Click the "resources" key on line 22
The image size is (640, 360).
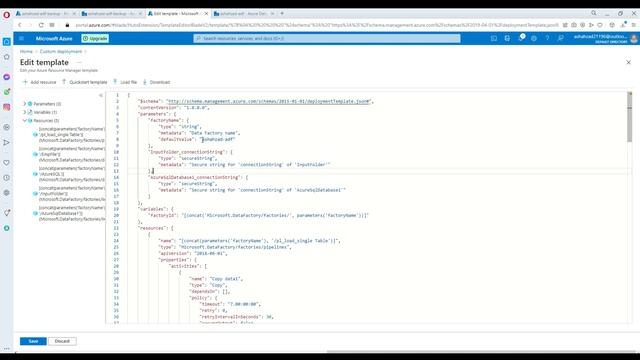pyautogui.click(x=151, y=228)
